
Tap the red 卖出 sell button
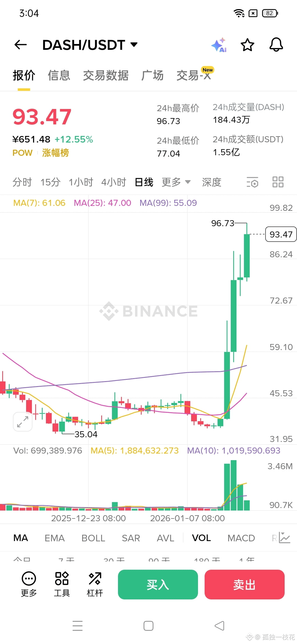[x=244, y=584]
